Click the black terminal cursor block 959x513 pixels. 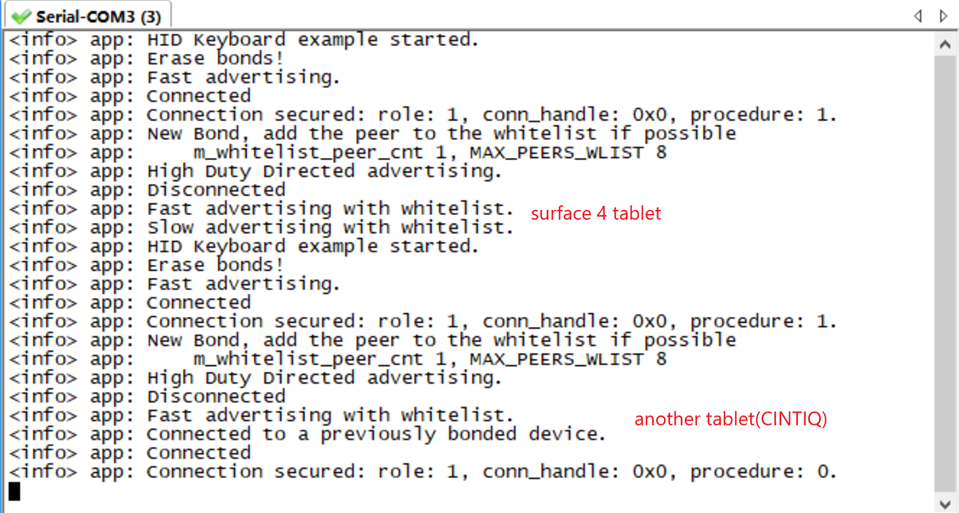14,491
